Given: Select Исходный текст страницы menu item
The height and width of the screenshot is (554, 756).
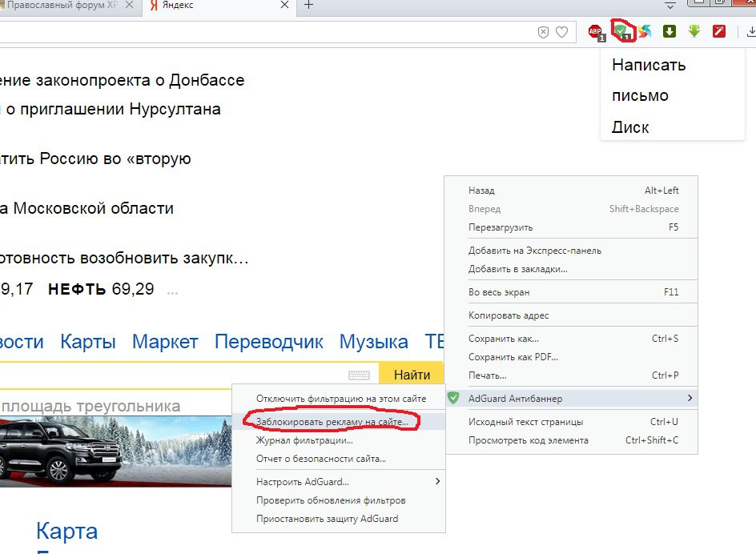Looking at the screenshot, I should [573, 421].
